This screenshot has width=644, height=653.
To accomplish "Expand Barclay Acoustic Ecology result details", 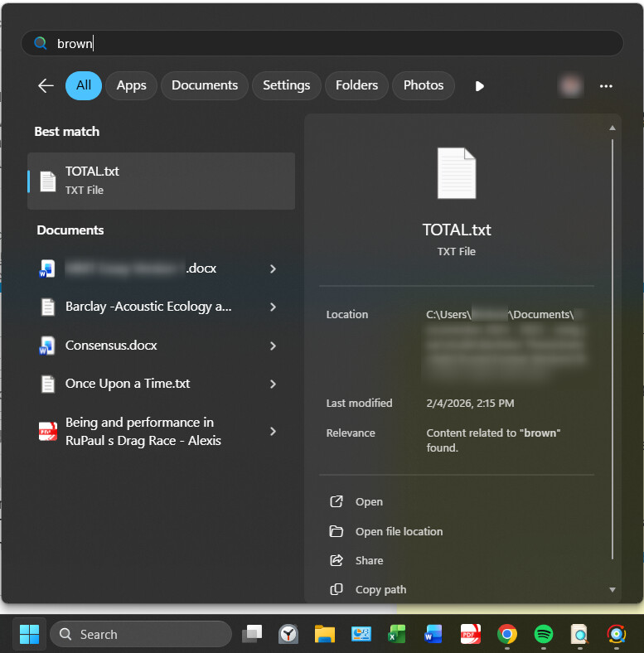I will [x=273, y=307].
